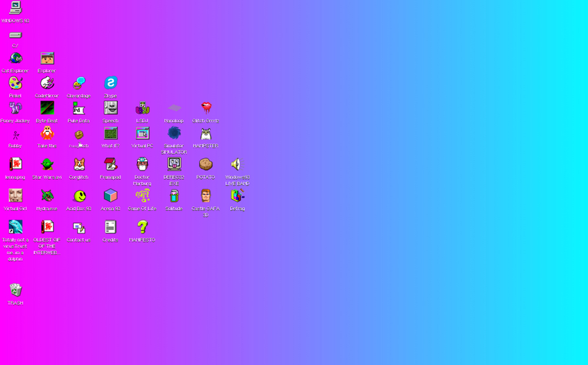The image size is (588, 365).
Task: Start Game Of Life
Action: [142, 195]
